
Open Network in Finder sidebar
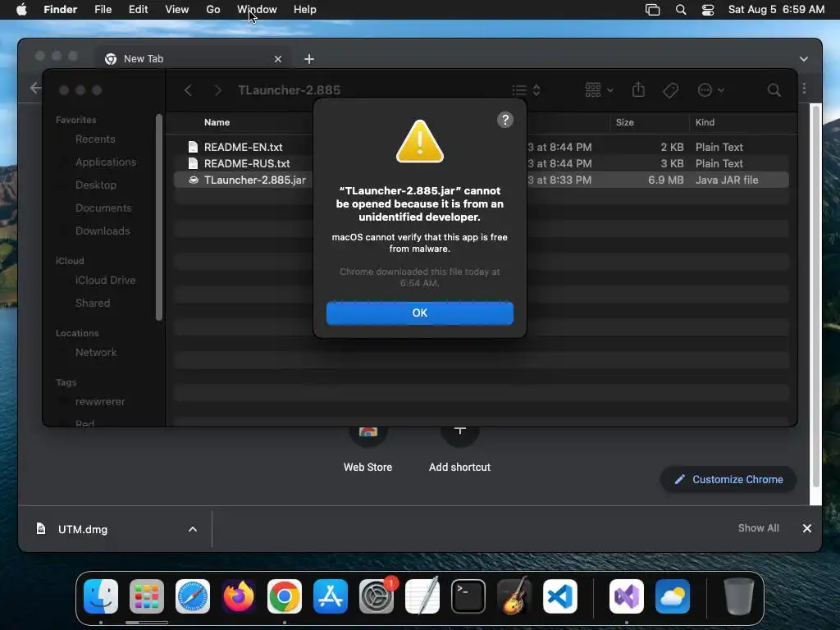click(96, 353)
